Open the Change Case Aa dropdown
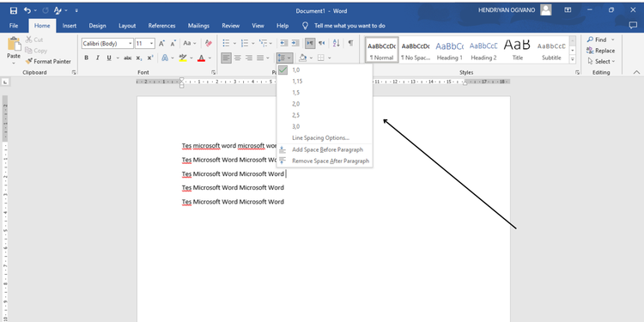The width and height of the screenshot is (644, 322). point(190,44)
